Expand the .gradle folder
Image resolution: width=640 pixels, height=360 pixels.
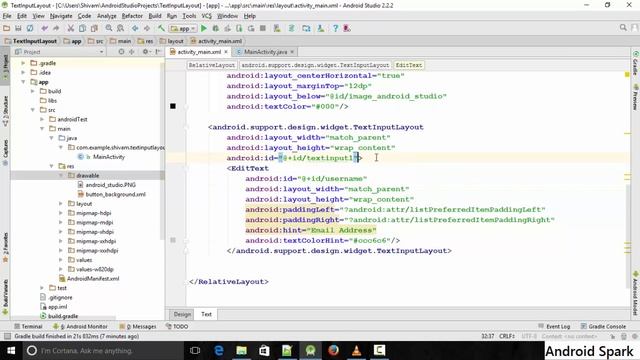pyautogui.click(x=23, y=63)
